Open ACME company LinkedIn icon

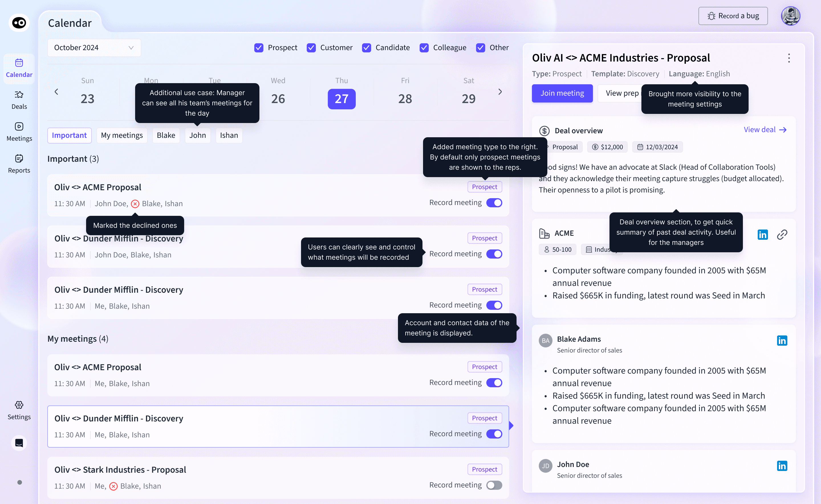click(762, 235)
